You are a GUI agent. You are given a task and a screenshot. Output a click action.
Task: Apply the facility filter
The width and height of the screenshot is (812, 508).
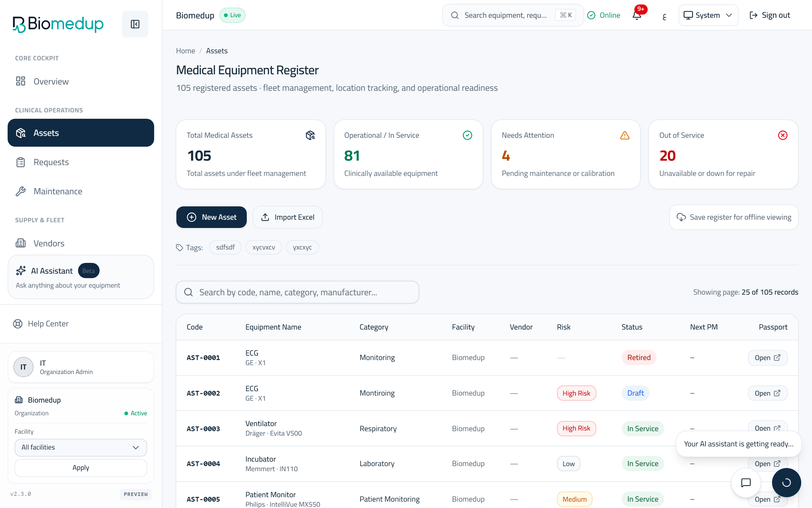[x=81, y=468]
